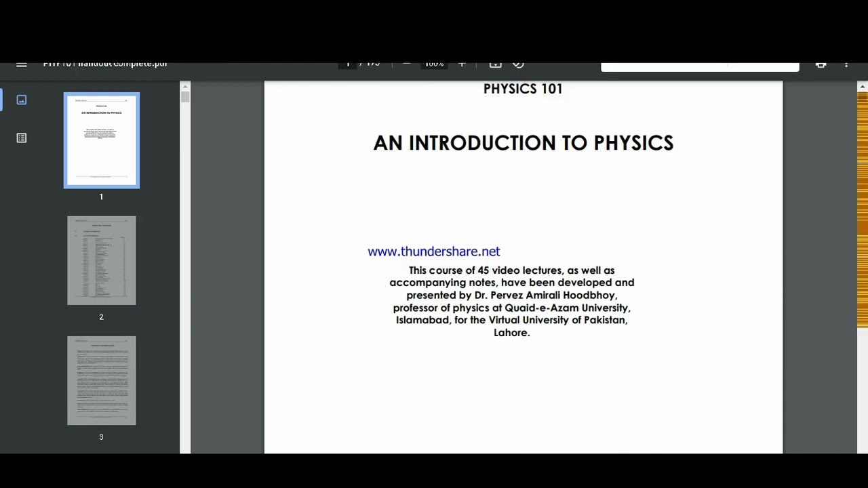Click the title 'AN INTRODUCTION TO PHYSICS'

click(524, 143)
